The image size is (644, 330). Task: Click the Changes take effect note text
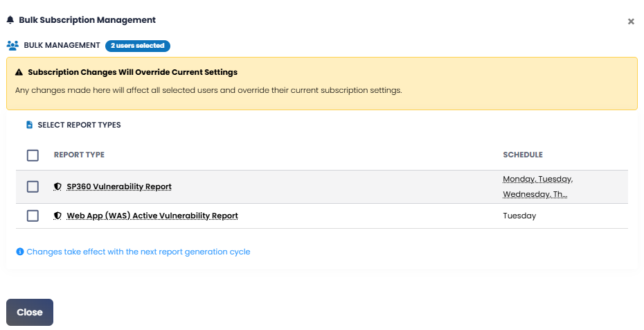pyautogui.click(x=138, y=252)
